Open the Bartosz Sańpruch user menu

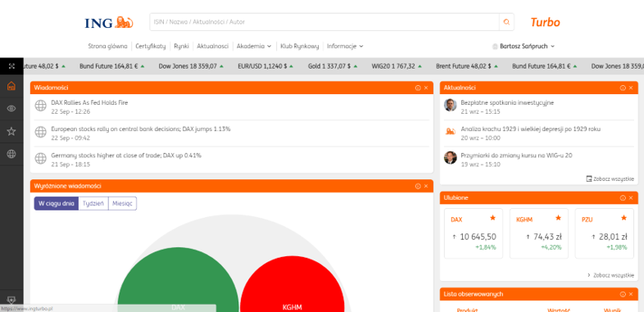point(524,47)
